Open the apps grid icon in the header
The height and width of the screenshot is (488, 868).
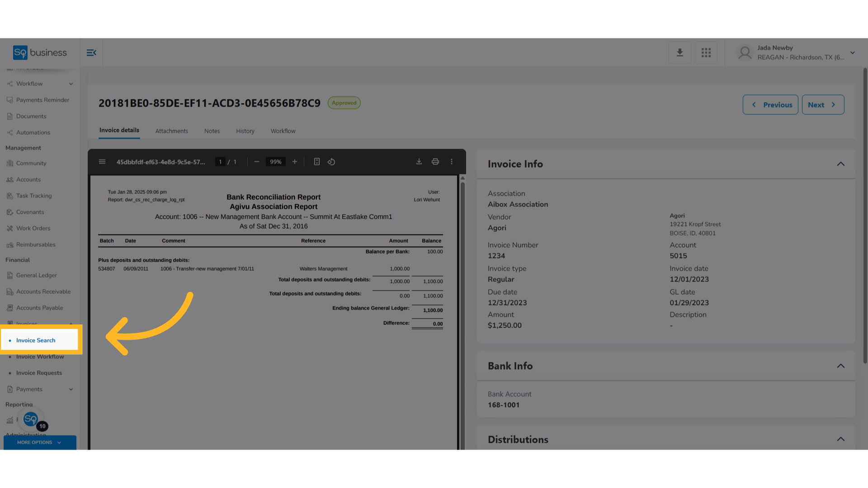pyautogui.click(x=706, y=53)
